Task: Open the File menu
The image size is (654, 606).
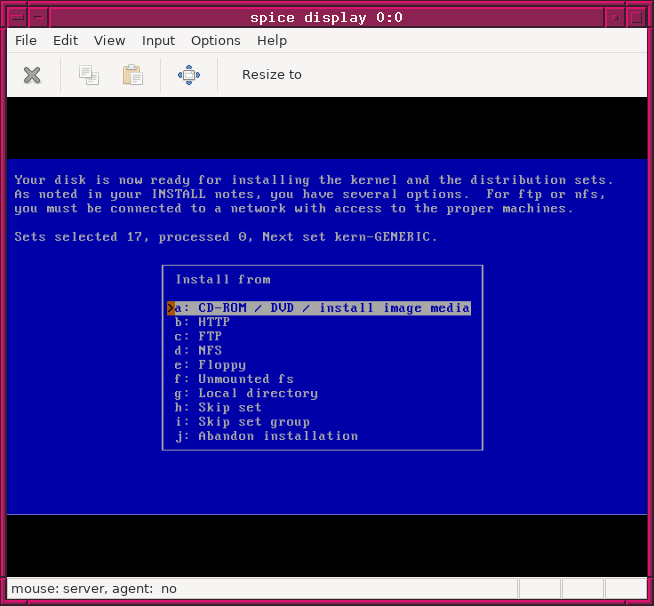Action: click(26, 40)
